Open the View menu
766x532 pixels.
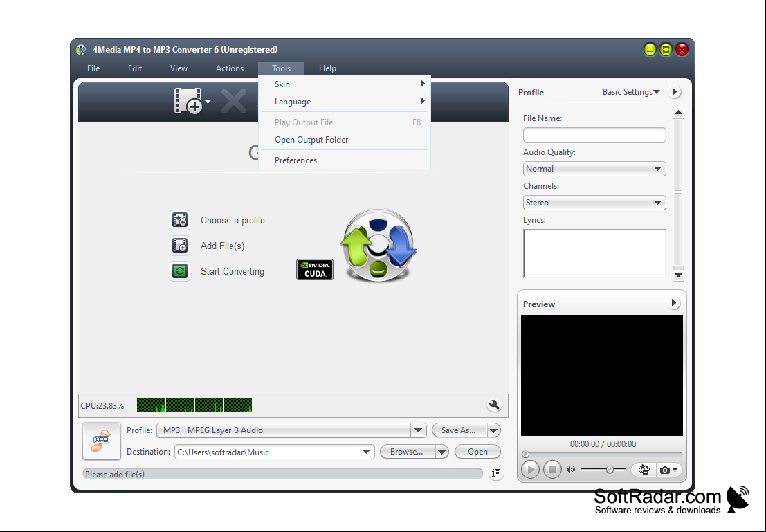click(x=179, y=68)
